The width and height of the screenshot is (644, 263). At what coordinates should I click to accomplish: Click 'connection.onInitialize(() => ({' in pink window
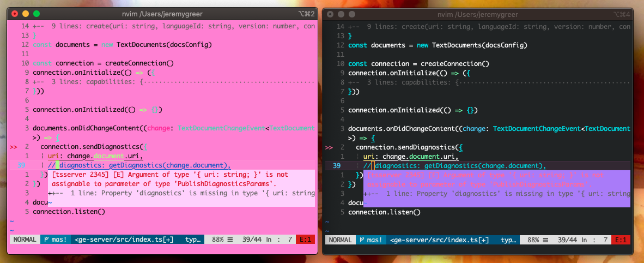[94, 73]
